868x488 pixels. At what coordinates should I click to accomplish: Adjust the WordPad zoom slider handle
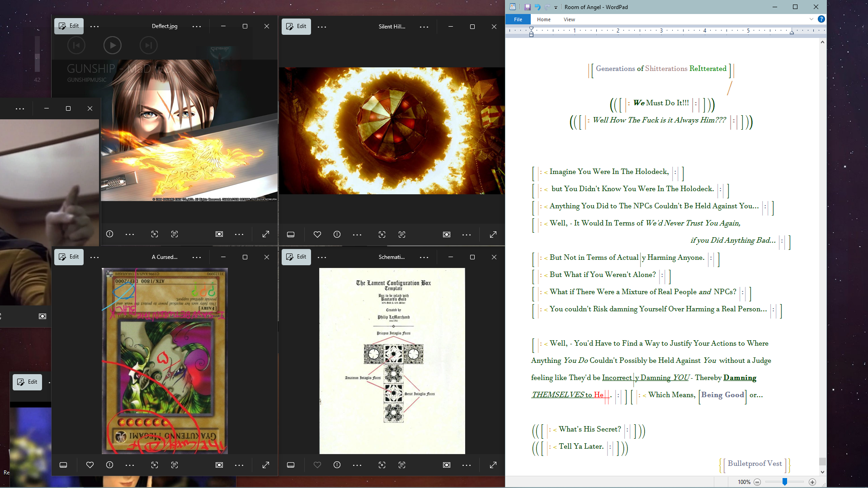(785, 482)
